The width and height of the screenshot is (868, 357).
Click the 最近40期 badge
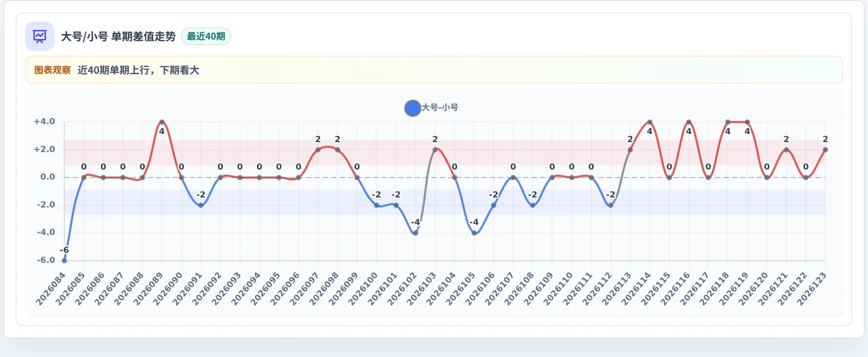pos(206,36)
